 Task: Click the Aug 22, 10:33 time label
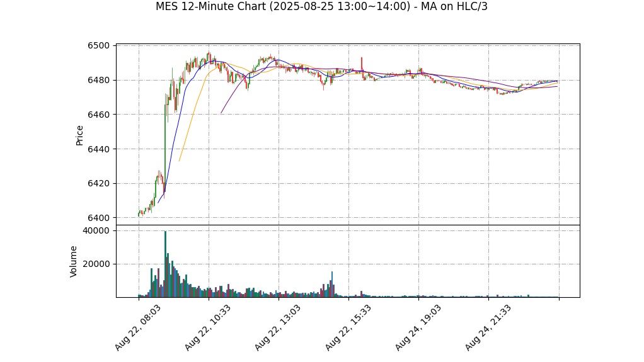point(207,327)
